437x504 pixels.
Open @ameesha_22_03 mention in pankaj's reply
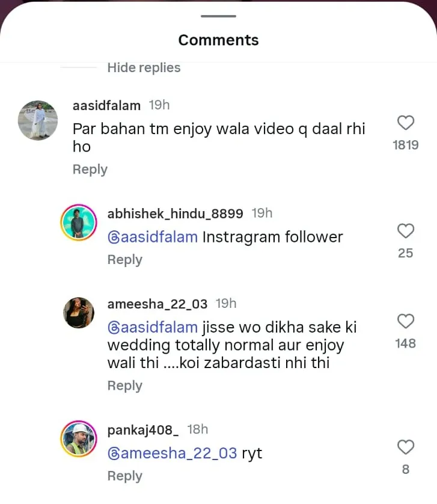(x=173, y=453)
